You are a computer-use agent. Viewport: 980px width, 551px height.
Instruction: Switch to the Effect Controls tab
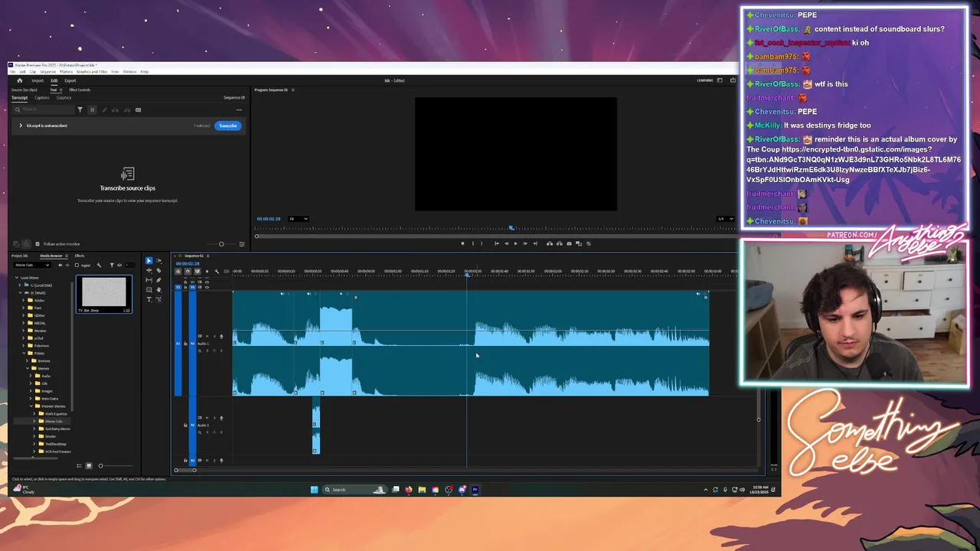(79, 90)
